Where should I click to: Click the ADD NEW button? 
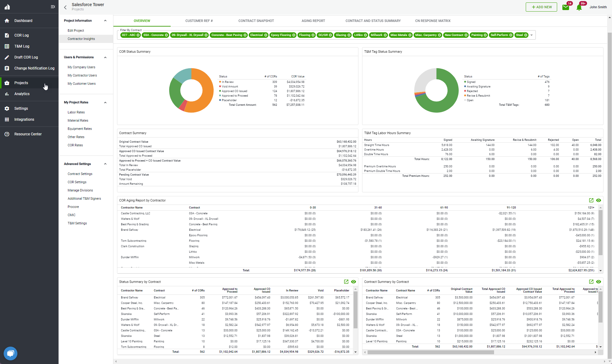tap(541, 7)
